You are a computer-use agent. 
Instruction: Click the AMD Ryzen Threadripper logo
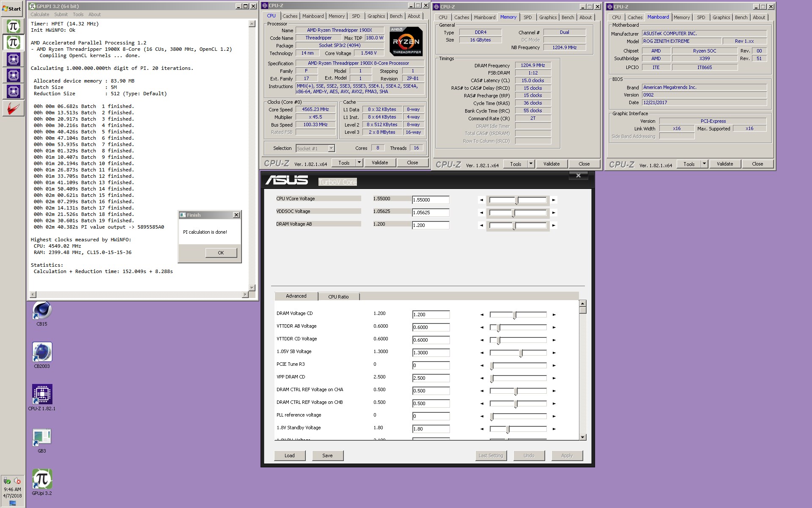point(406,41)
